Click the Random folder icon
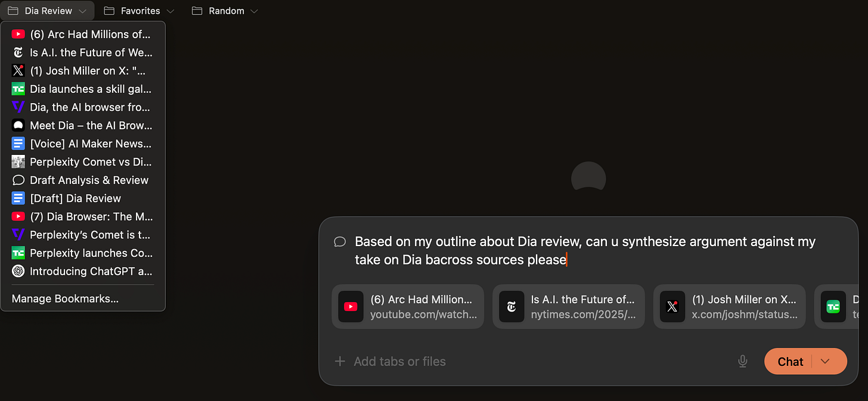This screenshot has height=401, width=868. click(197, 11)
